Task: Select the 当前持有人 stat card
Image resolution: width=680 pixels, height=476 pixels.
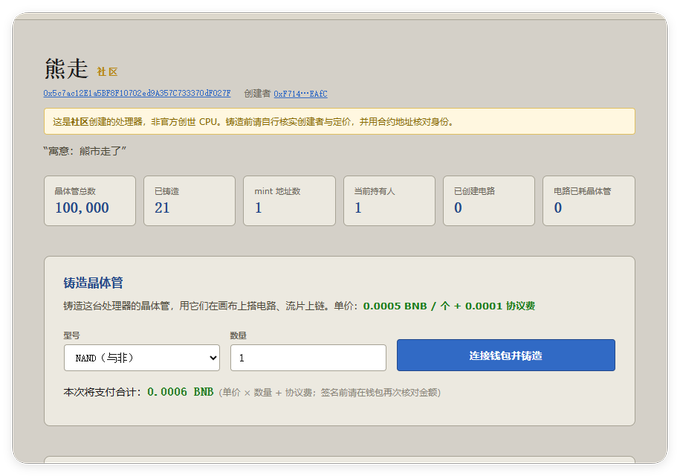Action: (x=389, y=200)
